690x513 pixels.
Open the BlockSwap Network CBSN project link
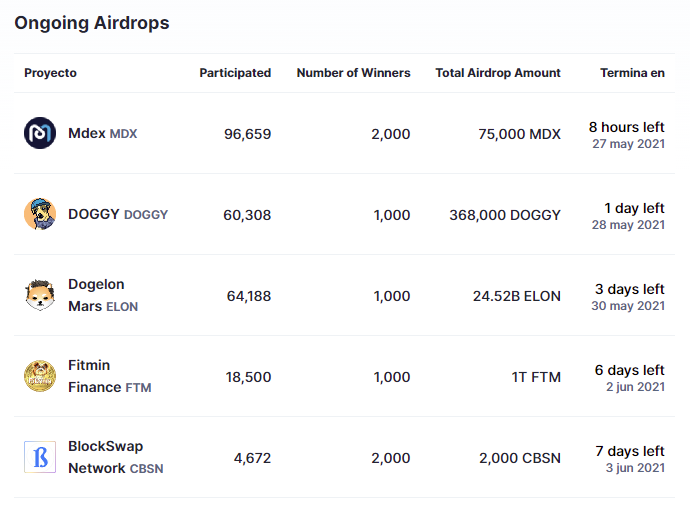point(116,457)
